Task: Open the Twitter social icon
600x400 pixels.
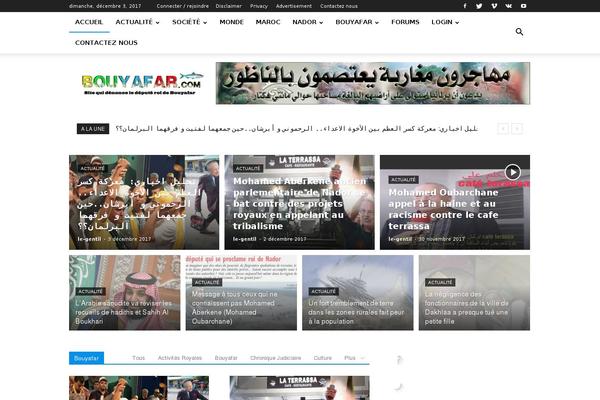Action: [x=479, y=6]
